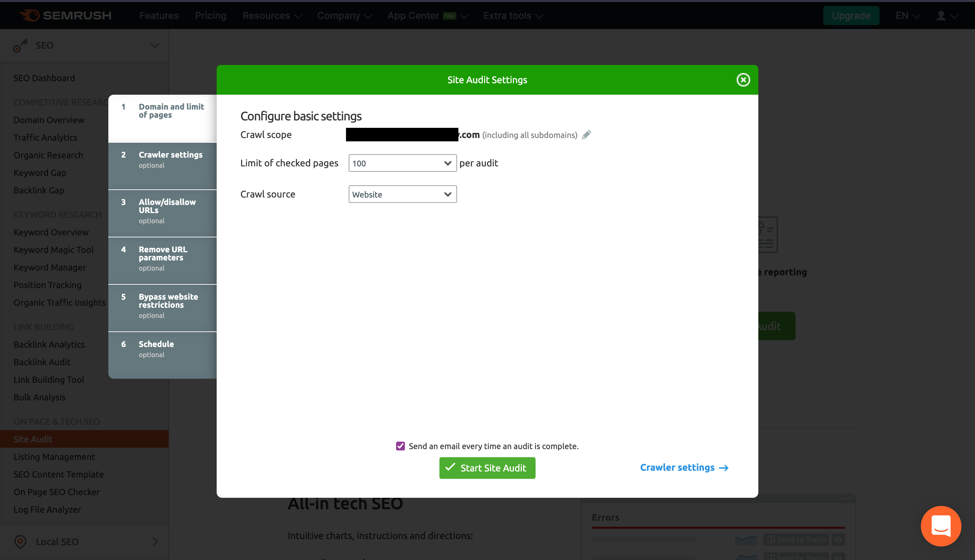Open the orange chat support bubble

940,526
